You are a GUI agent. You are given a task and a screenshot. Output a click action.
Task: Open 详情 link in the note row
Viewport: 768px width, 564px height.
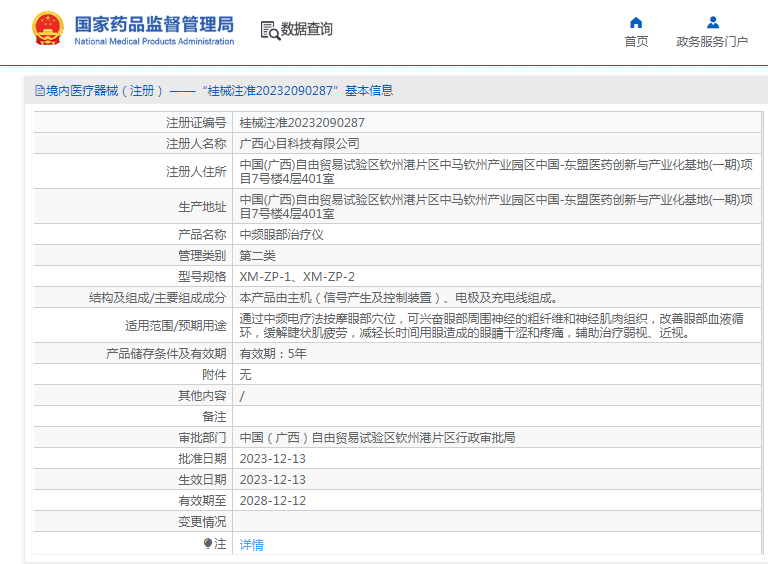(251, 544)
